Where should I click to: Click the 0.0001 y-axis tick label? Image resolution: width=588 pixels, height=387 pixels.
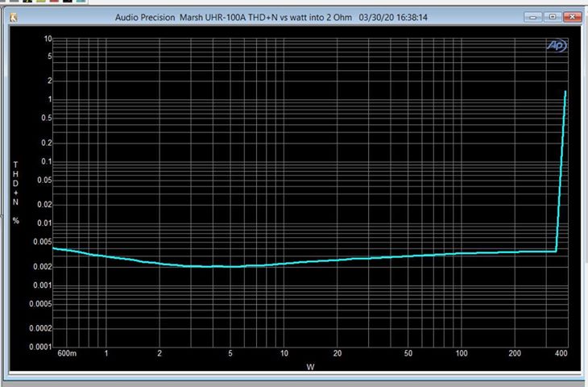pyautogui.click(x=40, y=347)
